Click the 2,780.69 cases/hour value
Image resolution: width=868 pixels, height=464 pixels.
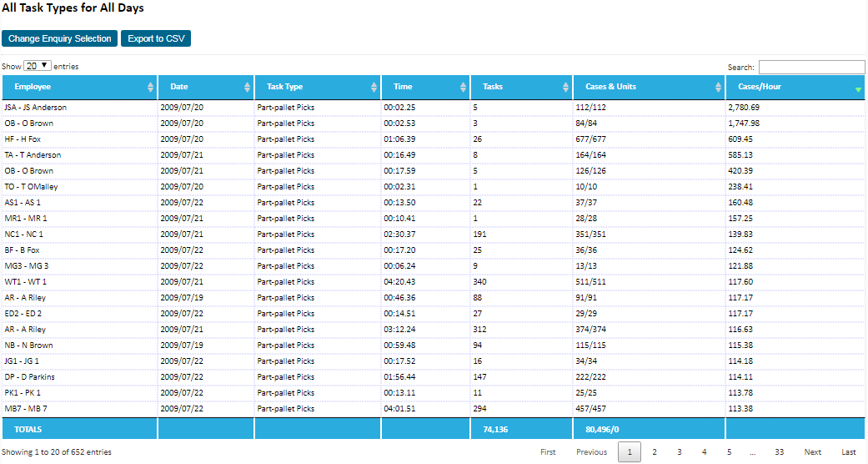tap(744, 108)
